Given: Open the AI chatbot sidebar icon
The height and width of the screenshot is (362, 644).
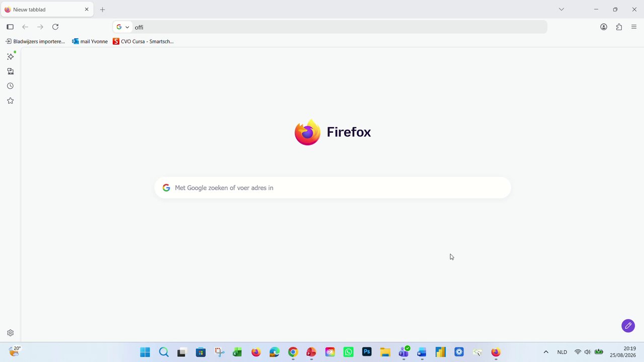Looking at the screenshot, I should coord(10,56).
